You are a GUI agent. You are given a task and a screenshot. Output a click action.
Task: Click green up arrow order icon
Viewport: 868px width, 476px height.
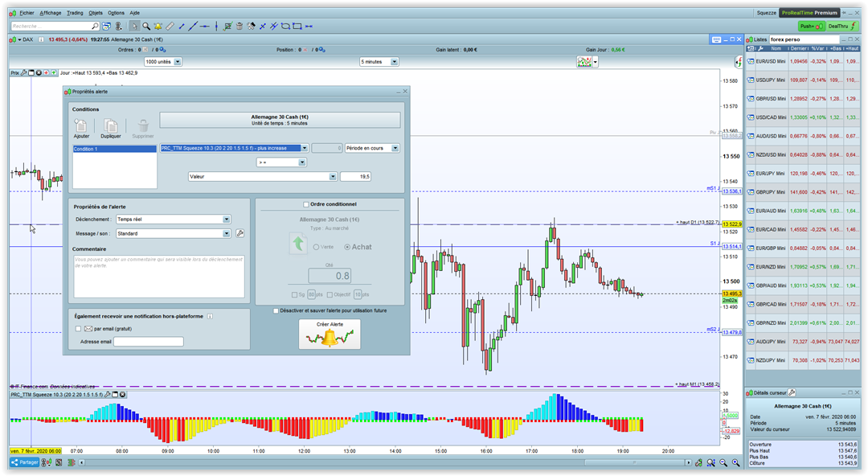point(298,244)
